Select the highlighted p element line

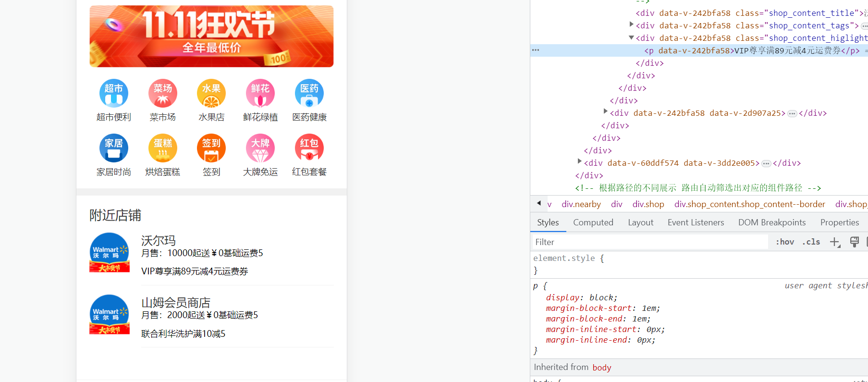699,50
